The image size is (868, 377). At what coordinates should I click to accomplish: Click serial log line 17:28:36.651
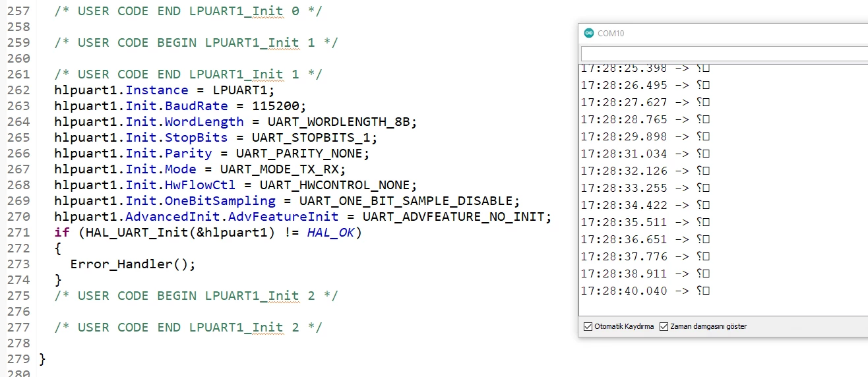tap(646, 239)
